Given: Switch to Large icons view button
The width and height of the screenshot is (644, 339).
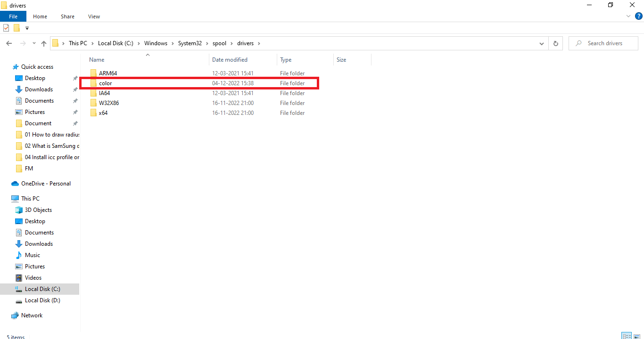Looking at the screenshot, I should pyautogui.click(x=637, y=336).
